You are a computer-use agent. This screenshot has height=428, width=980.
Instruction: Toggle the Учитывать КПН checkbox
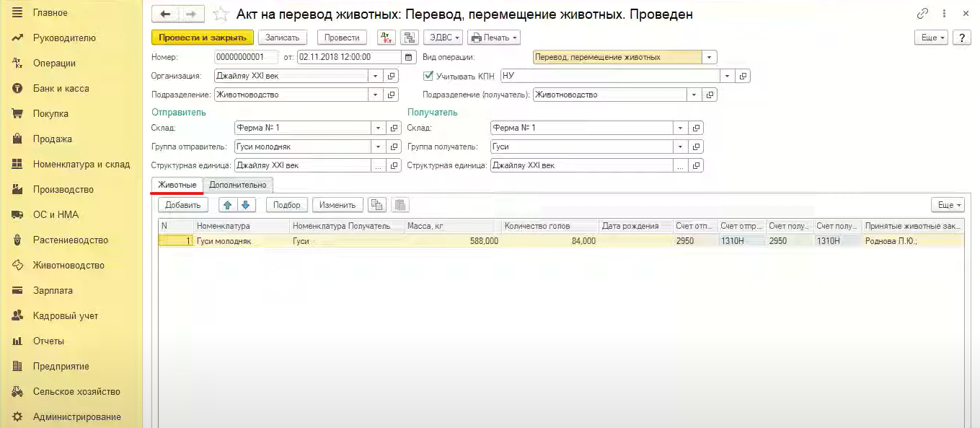pos(428,76)
